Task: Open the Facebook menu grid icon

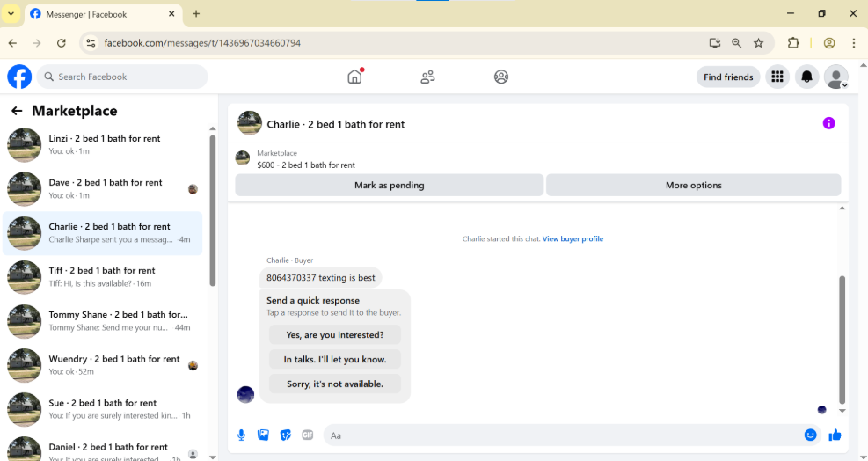Action: [x=777, y=77]
